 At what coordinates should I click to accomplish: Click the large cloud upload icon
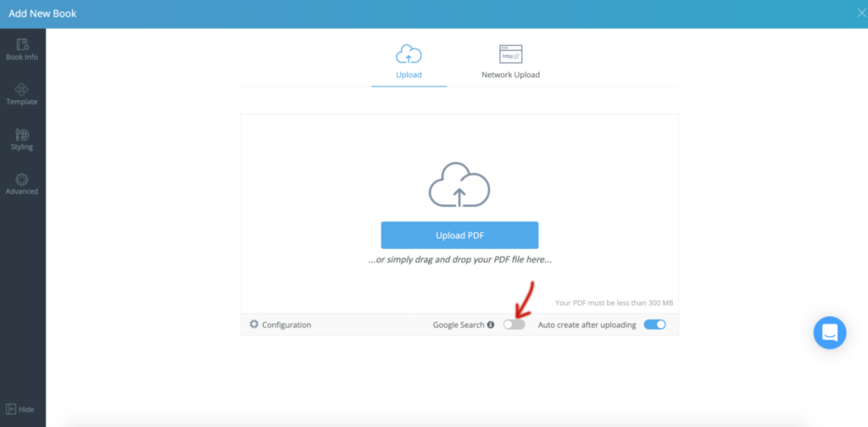459,185
